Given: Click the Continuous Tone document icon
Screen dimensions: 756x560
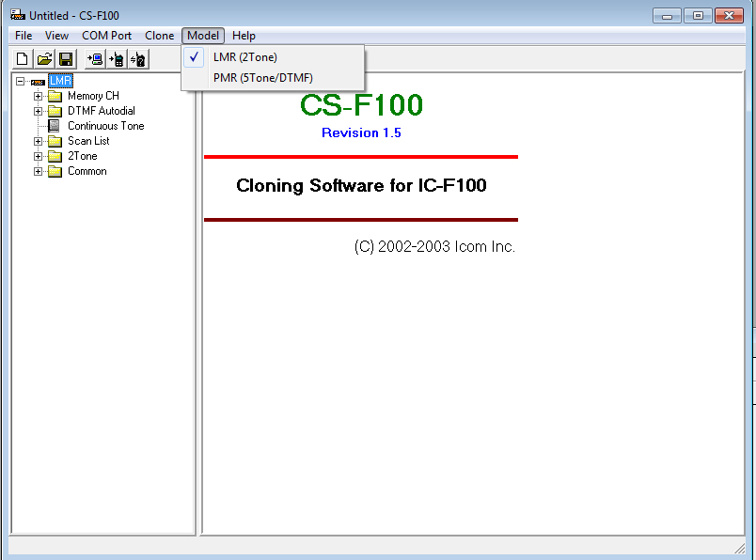Looking at the screenshot, I should point(54,126).
